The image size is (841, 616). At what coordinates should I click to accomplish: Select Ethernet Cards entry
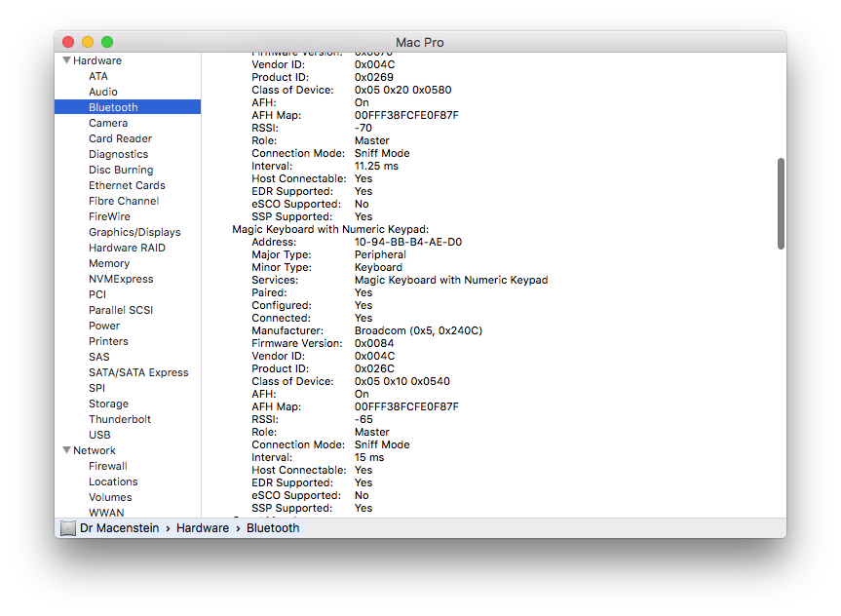click(x=127, y=185)
